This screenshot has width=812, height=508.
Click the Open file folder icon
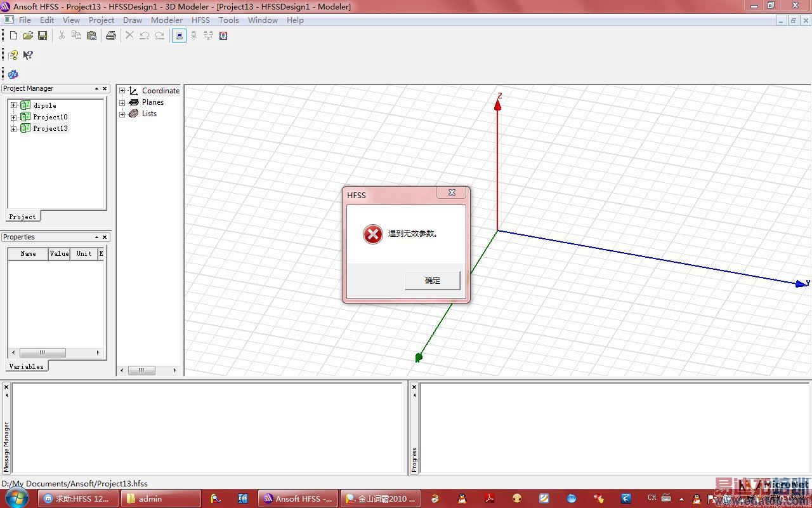28,36
